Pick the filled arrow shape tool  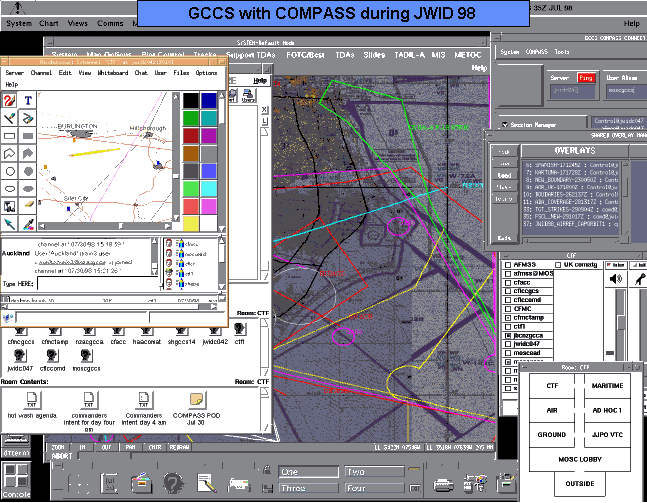(x=28, y=153)
